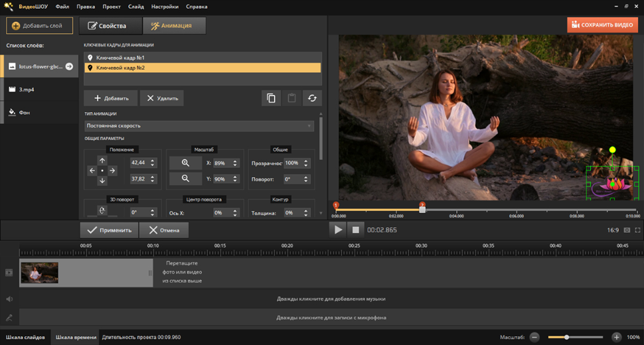This screenshot has width=644, height=345.
Task: Select the 3.mp4 video layer
Action: click(39, 90)
